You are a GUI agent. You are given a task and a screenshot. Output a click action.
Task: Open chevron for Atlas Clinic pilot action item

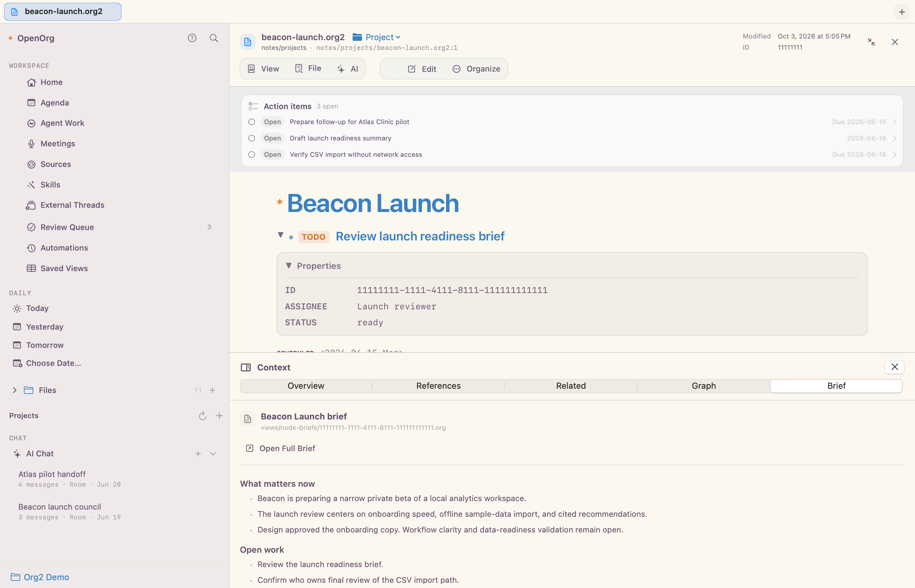(x=894, y=122)
